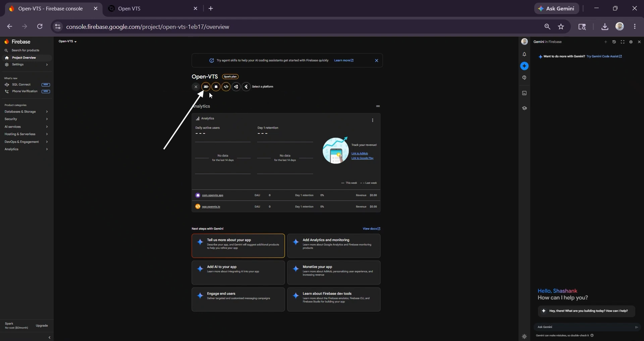Open a new browser tab
Image resolution: width=644 pixels, height=341 pixels.
point(211,9)
